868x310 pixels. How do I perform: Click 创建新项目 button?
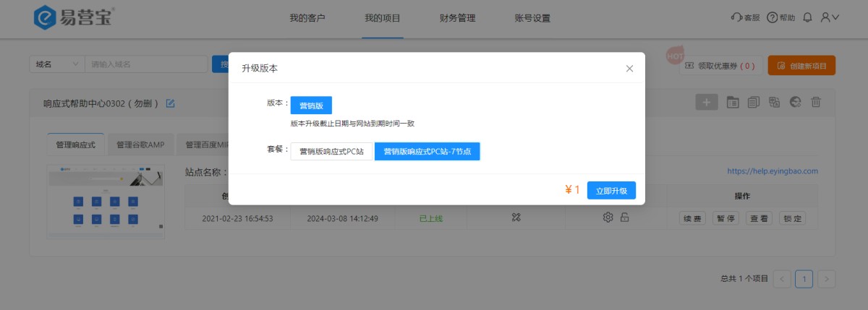[801, 66]
